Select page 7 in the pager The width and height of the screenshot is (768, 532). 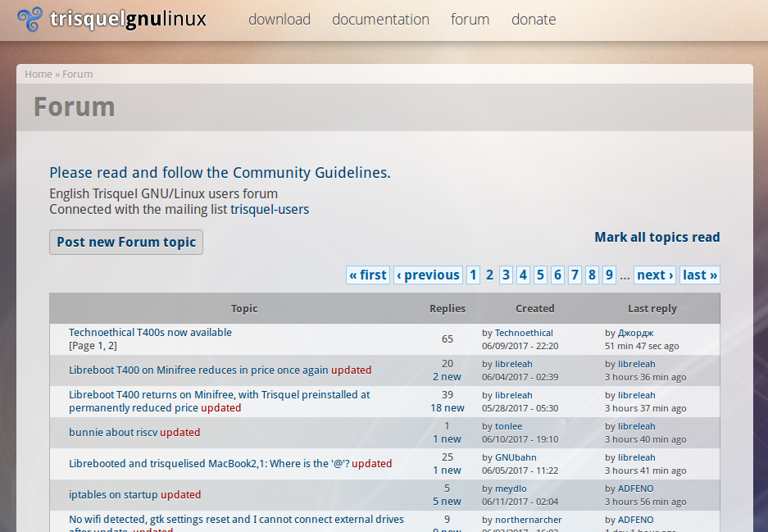575,275
